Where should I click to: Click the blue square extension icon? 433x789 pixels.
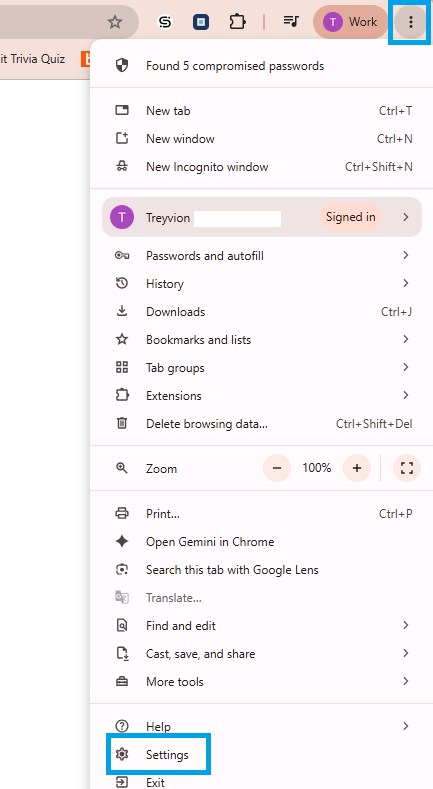coord(201,22)
